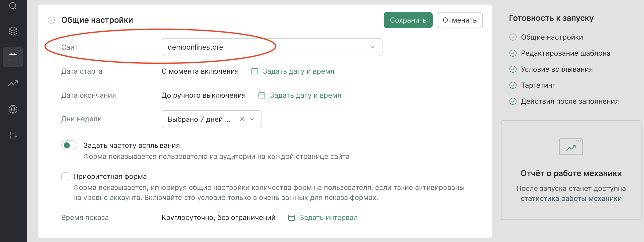Screen dimensions: 644x242
Task: Click Отчёт о работе механики heading
Action: [x=571, y=173]
